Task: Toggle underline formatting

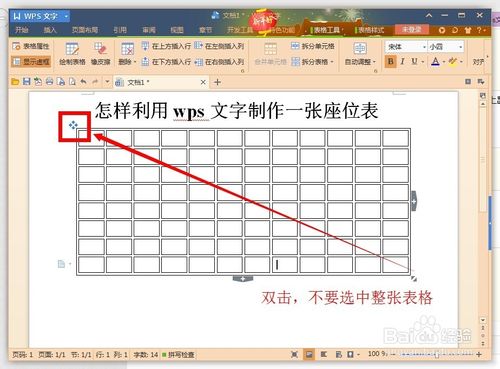Action: (x=414, y=62)
